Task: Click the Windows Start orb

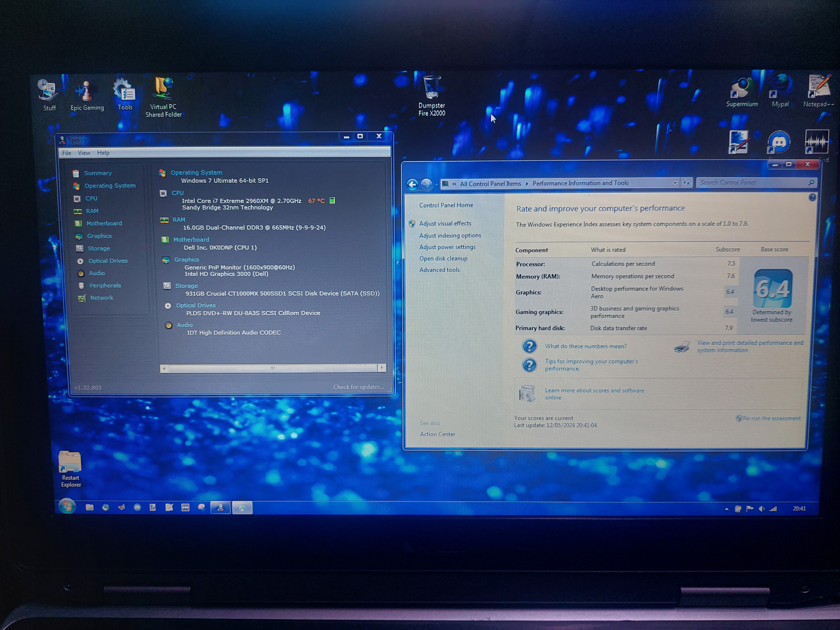Action: tap(67, 506)
